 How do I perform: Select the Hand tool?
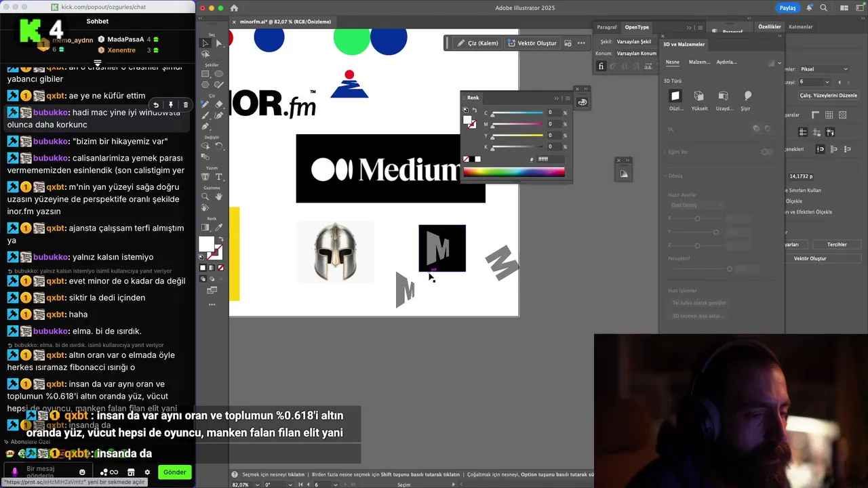[218, 197]
